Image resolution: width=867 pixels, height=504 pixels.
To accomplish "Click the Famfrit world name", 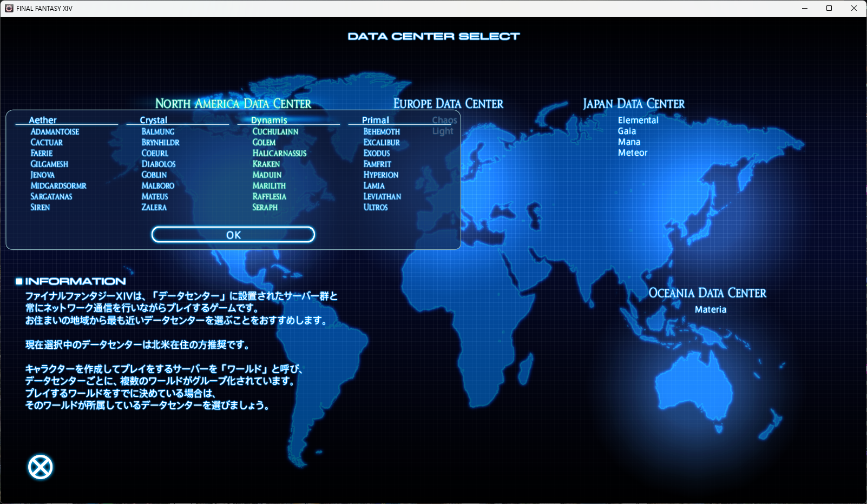I will 377,164.
